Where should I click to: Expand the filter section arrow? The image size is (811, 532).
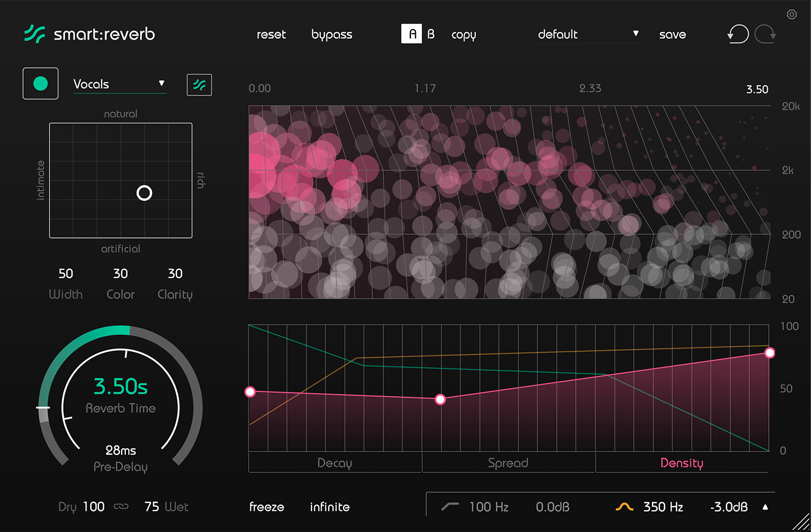(x=765, y=507)
